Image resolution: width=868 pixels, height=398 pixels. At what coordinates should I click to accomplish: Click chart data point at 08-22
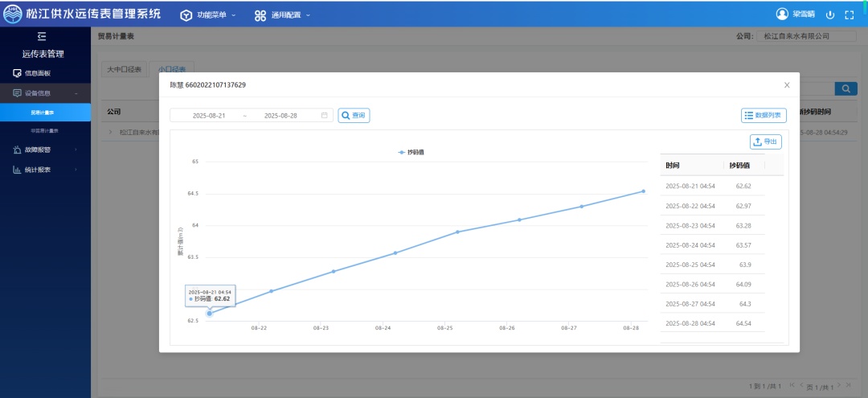pos(272,291)
